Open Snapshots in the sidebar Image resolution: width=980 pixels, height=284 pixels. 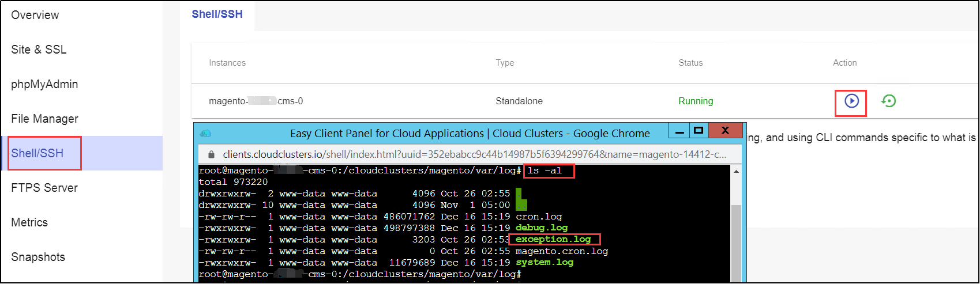38,257
